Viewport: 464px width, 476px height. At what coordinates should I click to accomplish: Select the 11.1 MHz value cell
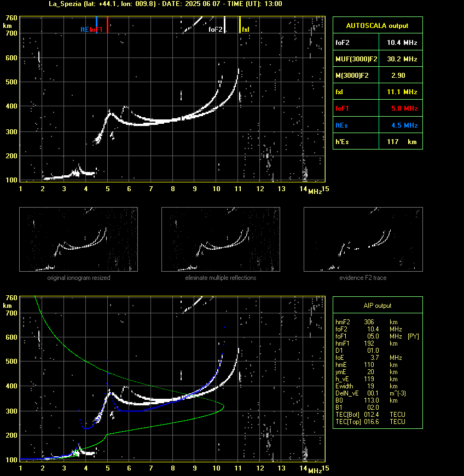(x=401, y=92)
